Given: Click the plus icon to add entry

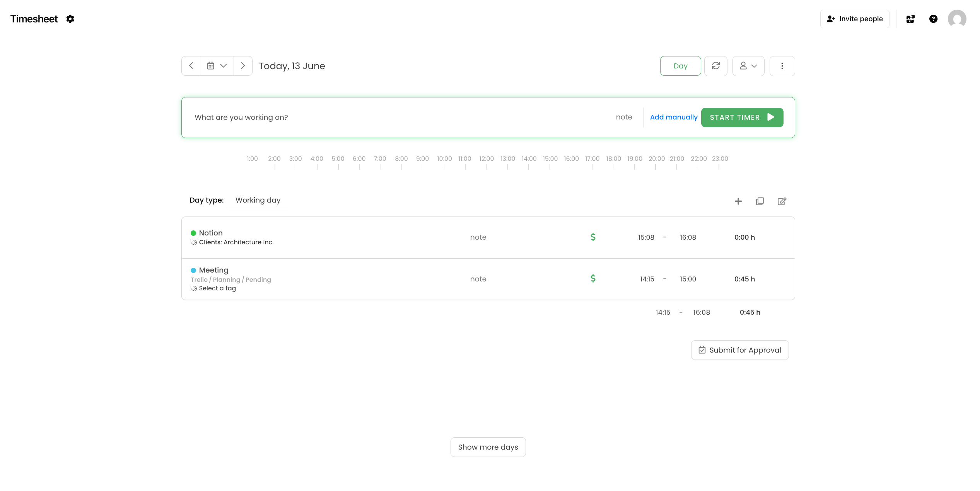Looking at the screenshot, I should (738, 201).
